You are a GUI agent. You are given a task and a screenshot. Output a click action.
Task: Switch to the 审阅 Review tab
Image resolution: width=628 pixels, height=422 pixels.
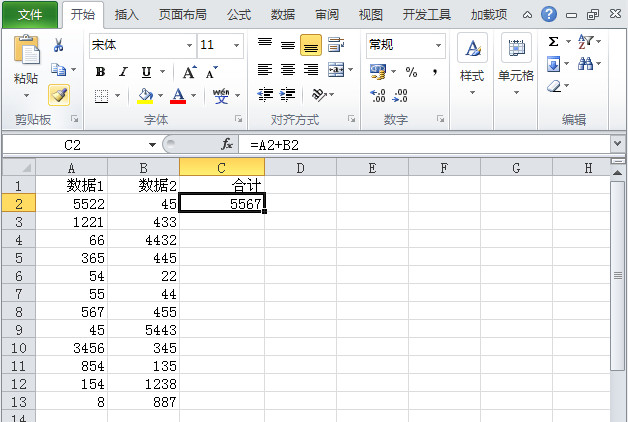[327, 15]
